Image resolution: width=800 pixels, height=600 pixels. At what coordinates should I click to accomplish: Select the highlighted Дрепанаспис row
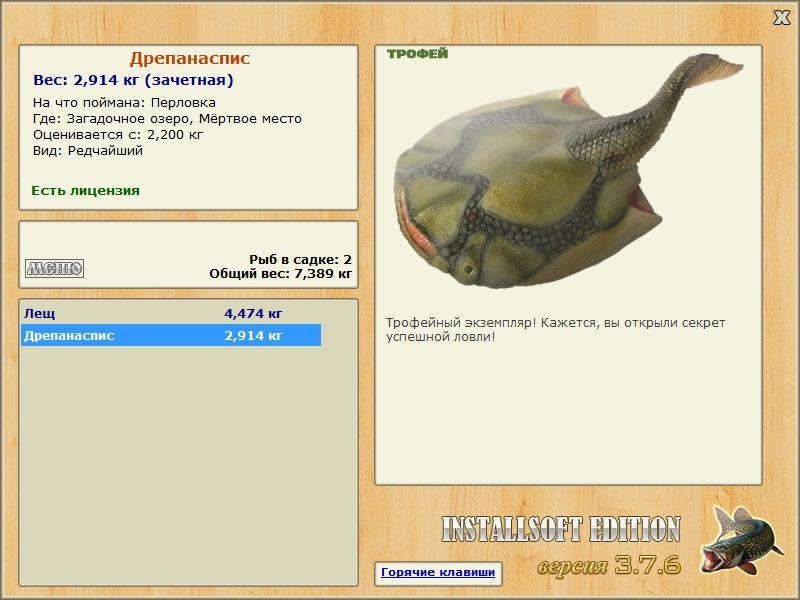pos(171,335)
